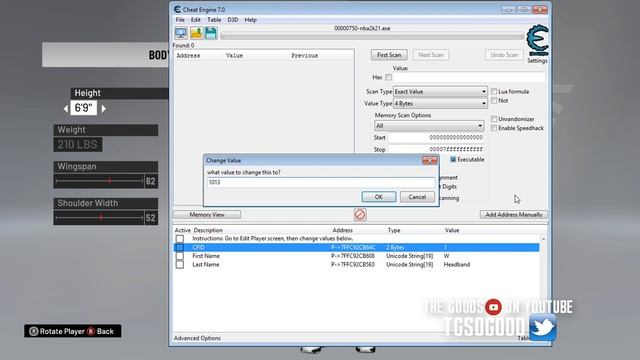Open Advanced Options
640x360 pixels.
197,338
